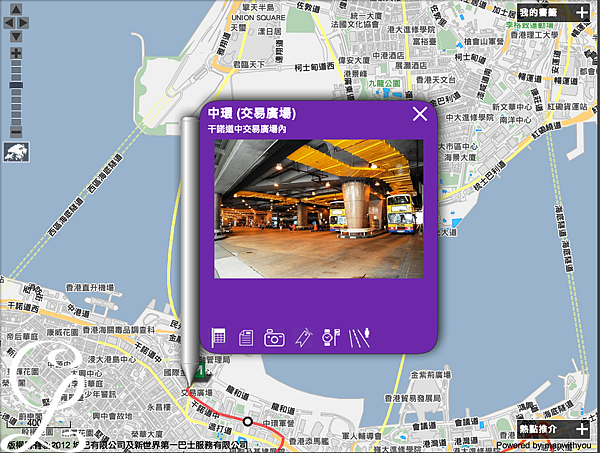The image size is (600, 453).
Task: Click the address text 干諾道中交易廣場內
Action: (x=247, y=129)
